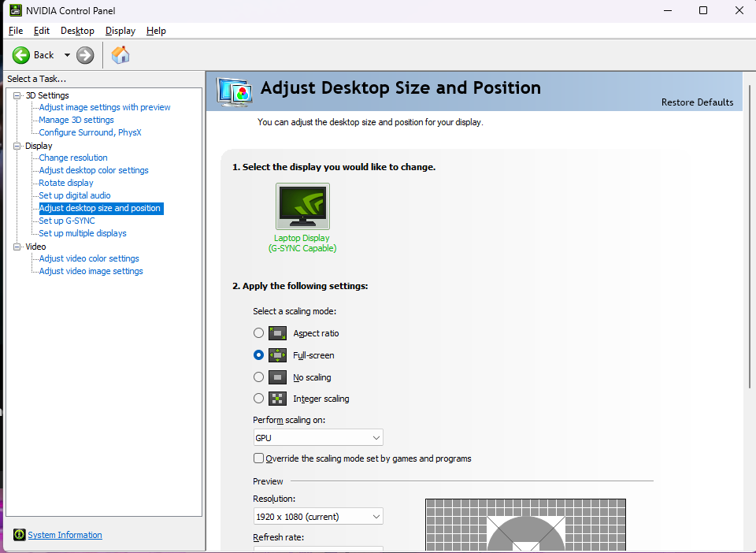Open the Display menu
The image size is (756, 553).
tap(120, 31)
